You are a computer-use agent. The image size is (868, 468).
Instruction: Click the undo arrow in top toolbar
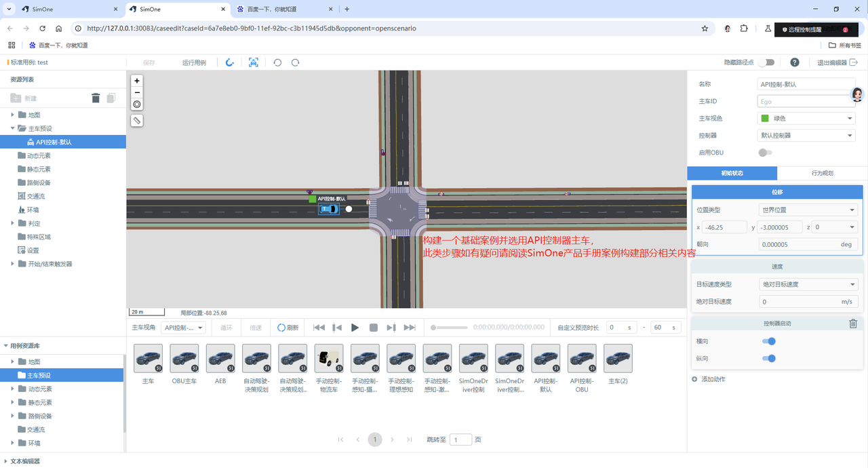click(277, 62)
